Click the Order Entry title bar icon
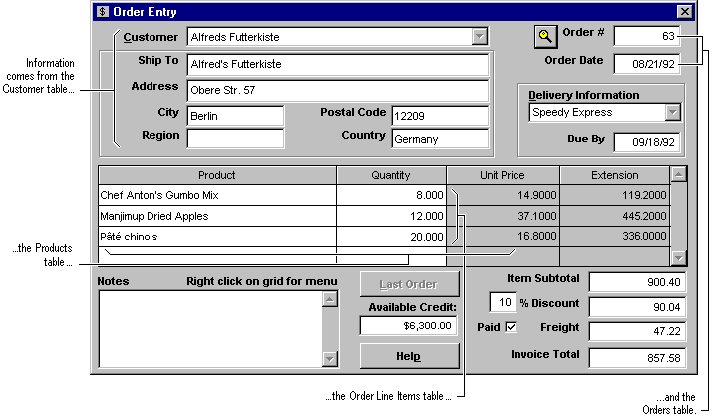This screenshot has height=419, width=718. tap(103, 12)
